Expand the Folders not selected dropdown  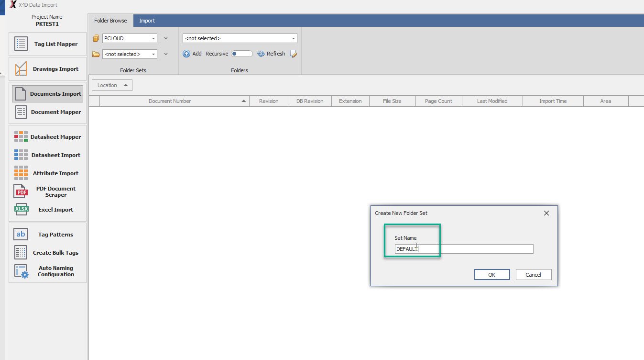pyautogui.click(x=293, y=38)
